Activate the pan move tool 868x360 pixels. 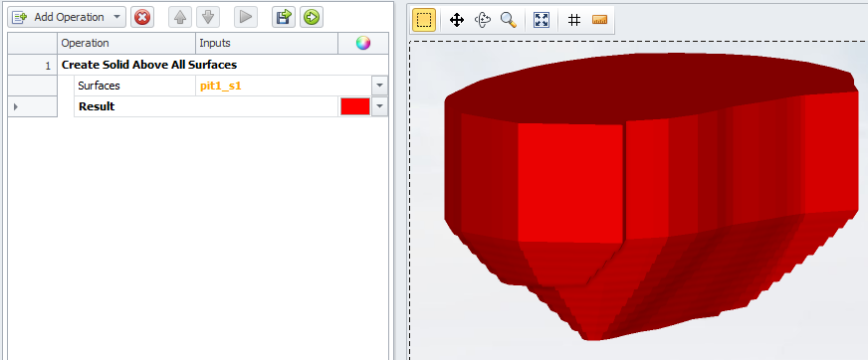(x=457, y=21)
